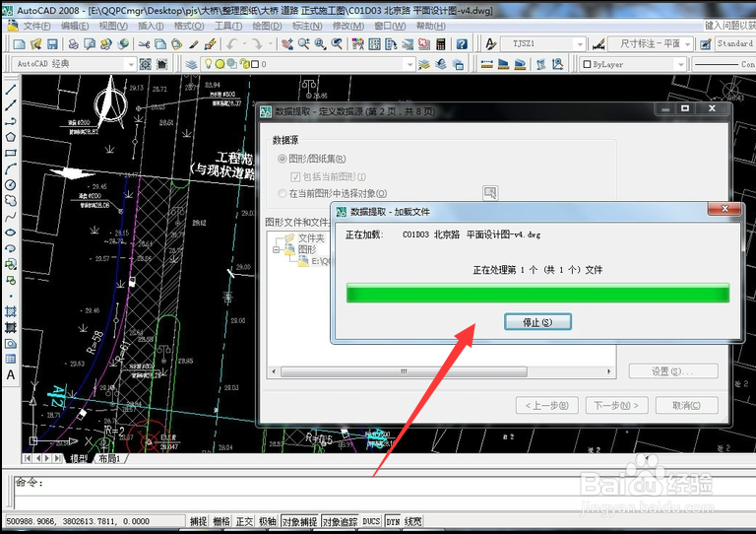Click the ByLayer white color swatch

(587, 64)
